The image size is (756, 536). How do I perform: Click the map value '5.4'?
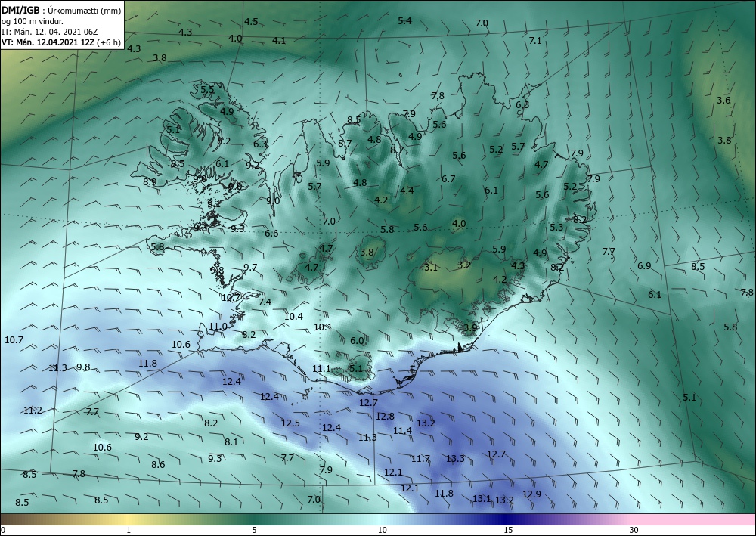click(x=404, y=20)
